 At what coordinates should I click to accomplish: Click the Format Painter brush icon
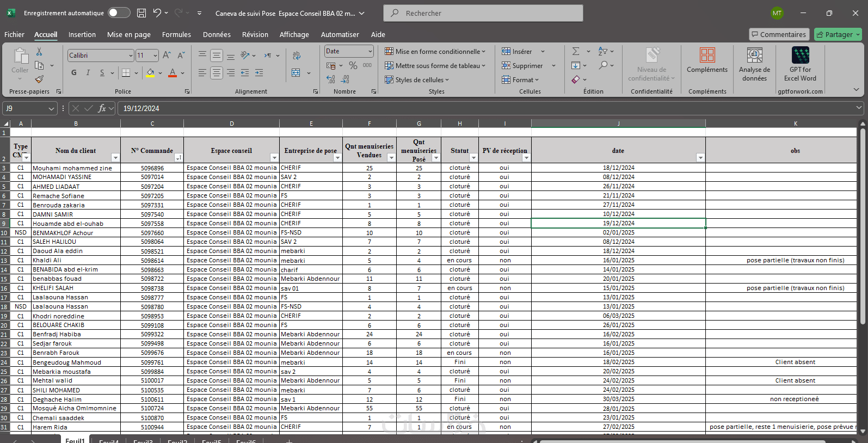(39, 79)
